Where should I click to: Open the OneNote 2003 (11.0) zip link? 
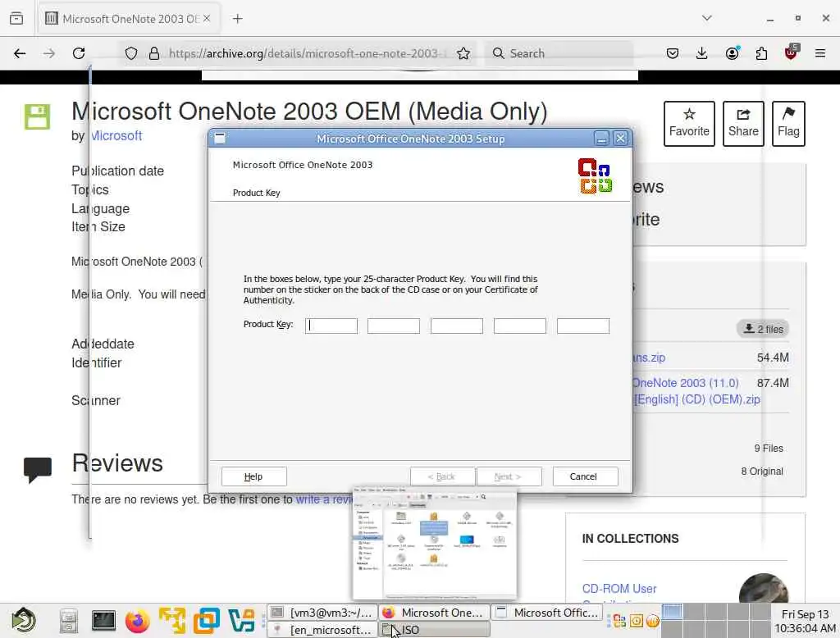[x=696, y=391]
